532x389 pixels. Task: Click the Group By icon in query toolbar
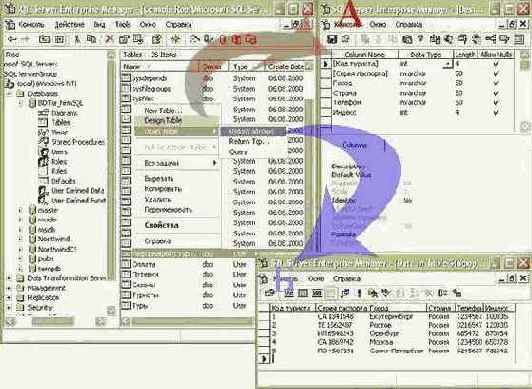[x=443, y=293]
